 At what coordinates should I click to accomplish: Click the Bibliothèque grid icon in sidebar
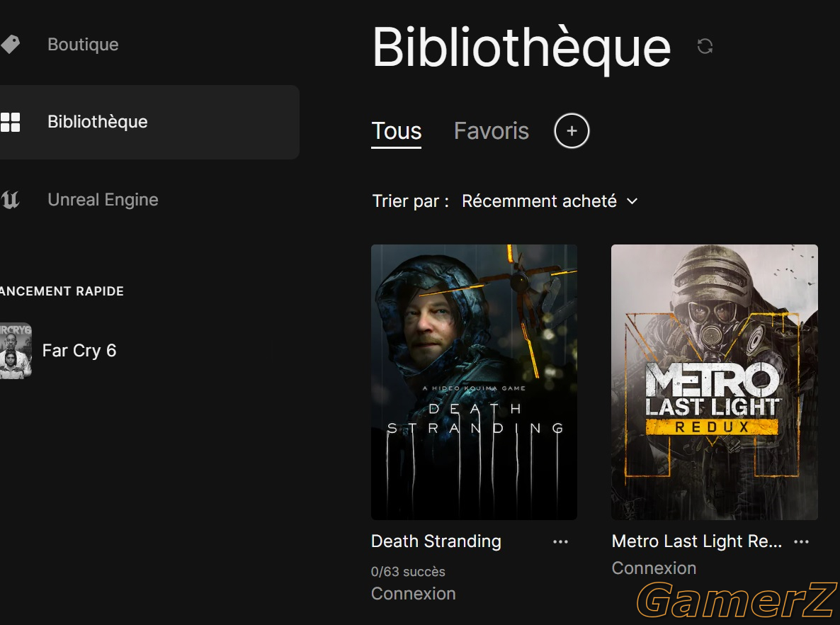click(10, 122)
